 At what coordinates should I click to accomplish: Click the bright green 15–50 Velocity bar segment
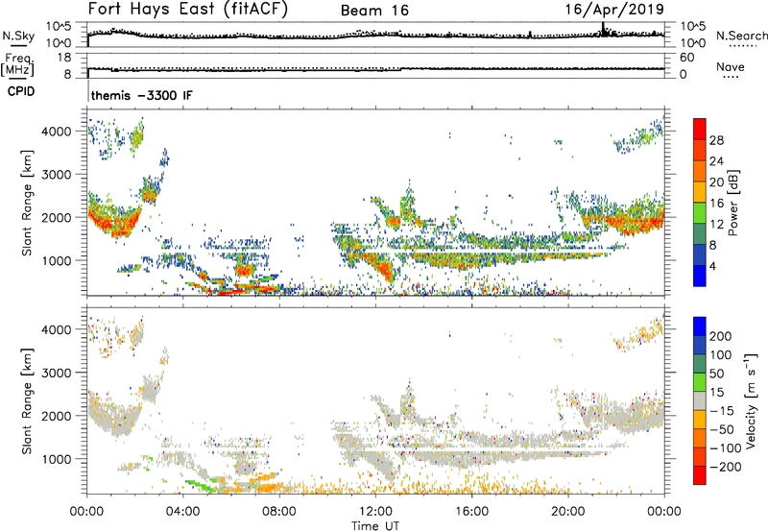[x=700, y=382]
